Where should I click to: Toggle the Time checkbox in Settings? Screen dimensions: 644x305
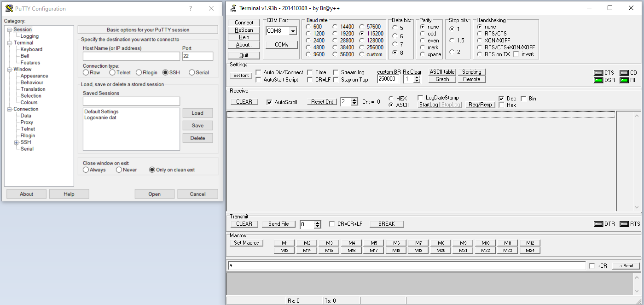[x=310, y=72]
